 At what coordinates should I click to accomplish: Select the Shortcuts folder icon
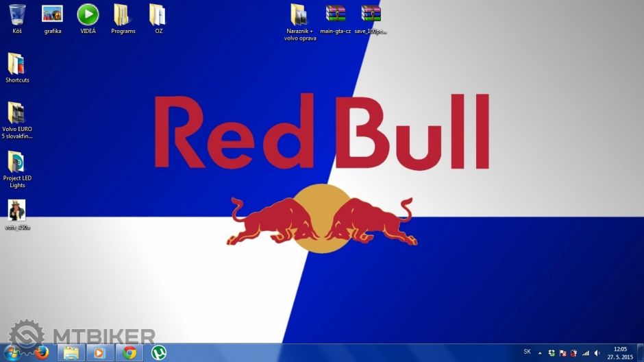[17, 64]
